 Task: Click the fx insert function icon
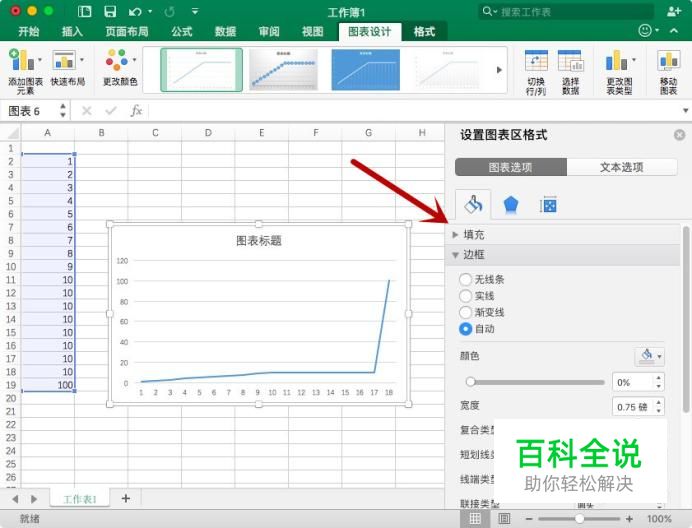point(136,110)
